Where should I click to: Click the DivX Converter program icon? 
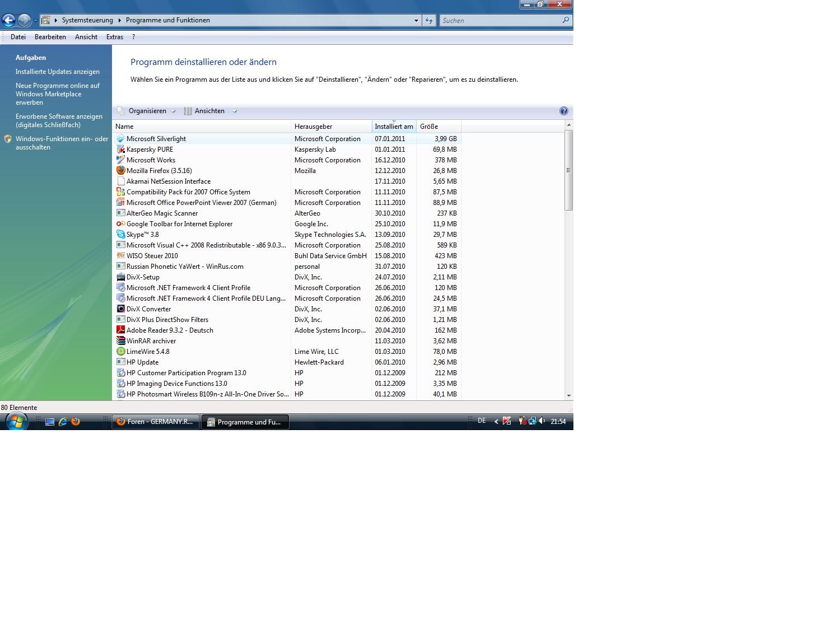point(120,309)
